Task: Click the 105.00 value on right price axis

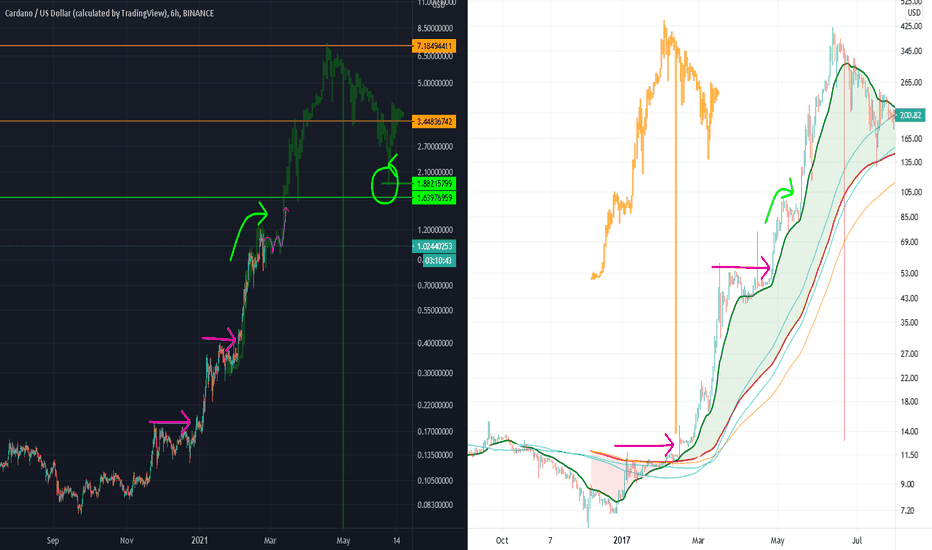Action: [x=911, y=192]
